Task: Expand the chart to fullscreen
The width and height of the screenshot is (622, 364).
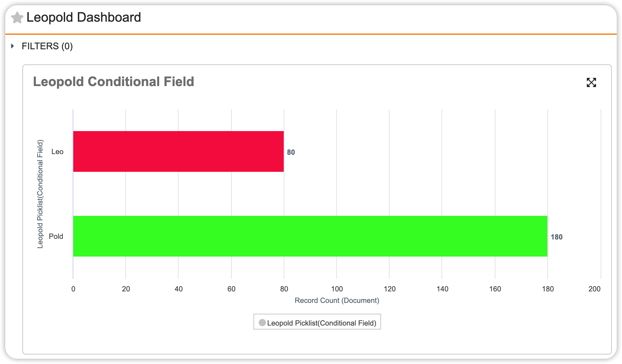Action: pos(591,82)
